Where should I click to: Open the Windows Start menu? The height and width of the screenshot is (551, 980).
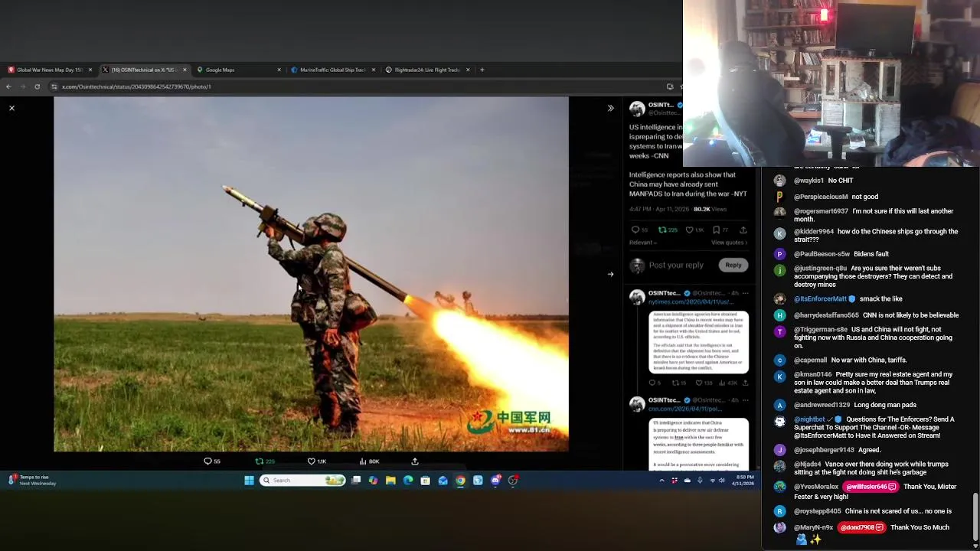pos(249,481)
